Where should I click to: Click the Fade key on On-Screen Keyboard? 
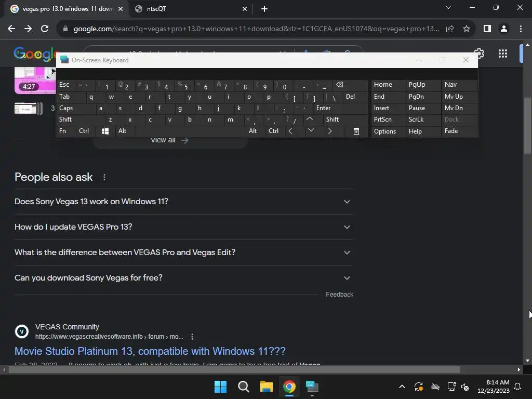coord(459,131)
